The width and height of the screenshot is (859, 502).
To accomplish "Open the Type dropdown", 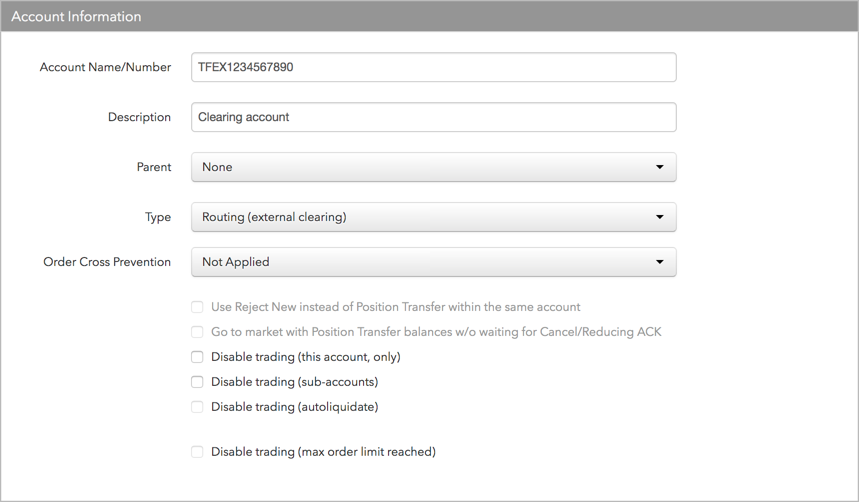I will point(433,217).
